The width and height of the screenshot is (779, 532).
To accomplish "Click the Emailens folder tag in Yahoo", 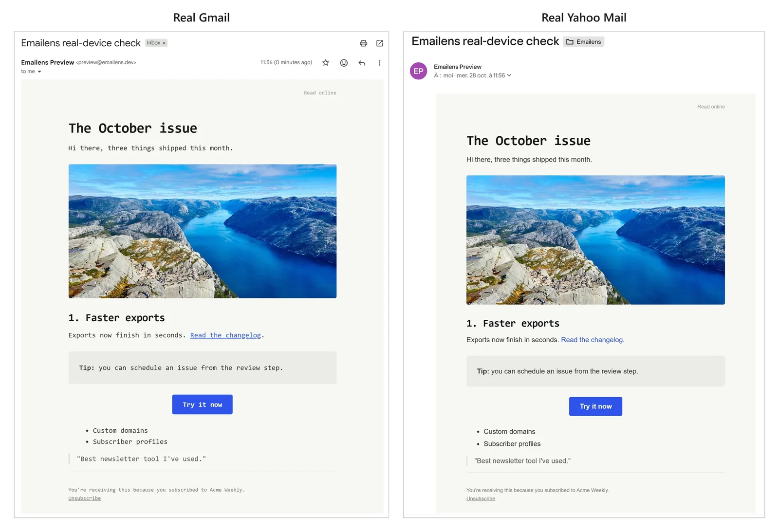I will [x=584, y=42].
